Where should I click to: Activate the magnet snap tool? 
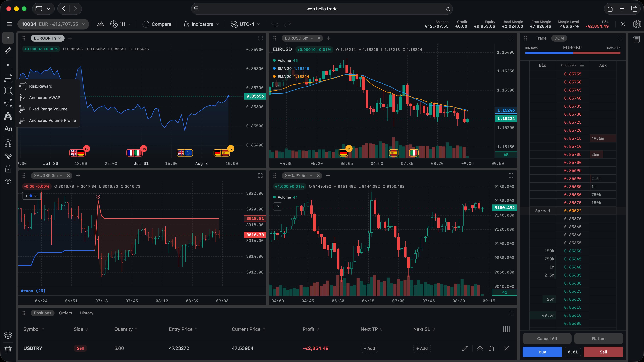point(8,143)
